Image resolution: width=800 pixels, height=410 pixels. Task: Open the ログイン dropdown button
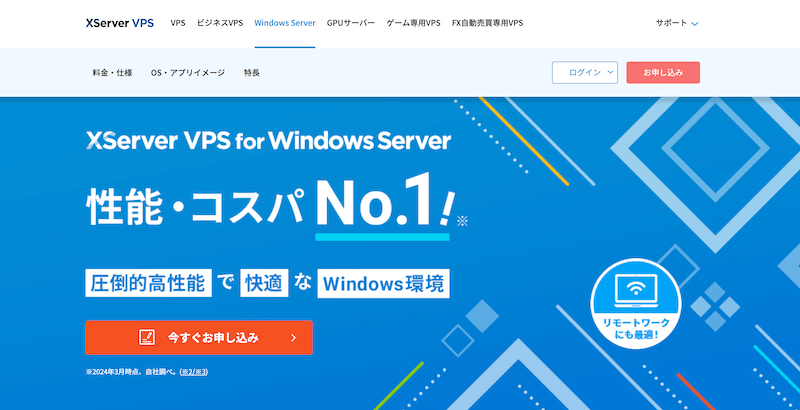coord(585,72)
